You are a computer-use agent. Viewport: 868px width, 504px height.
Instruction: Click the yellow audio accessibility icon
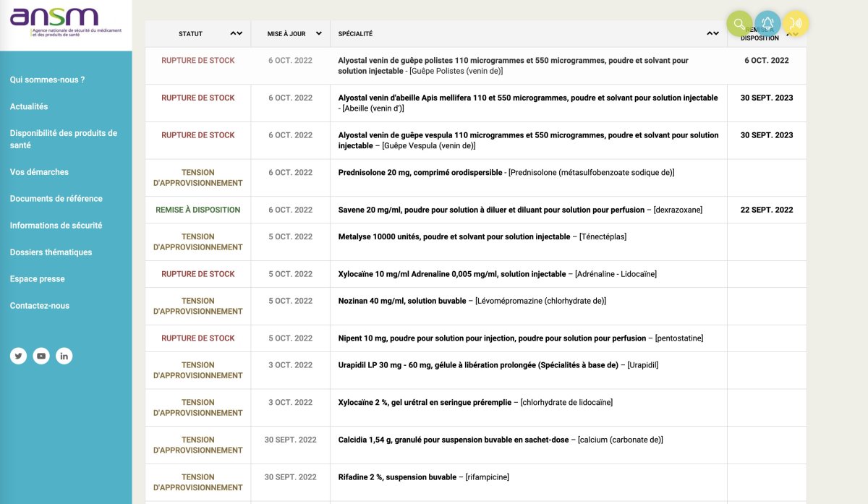coord(796,24)
